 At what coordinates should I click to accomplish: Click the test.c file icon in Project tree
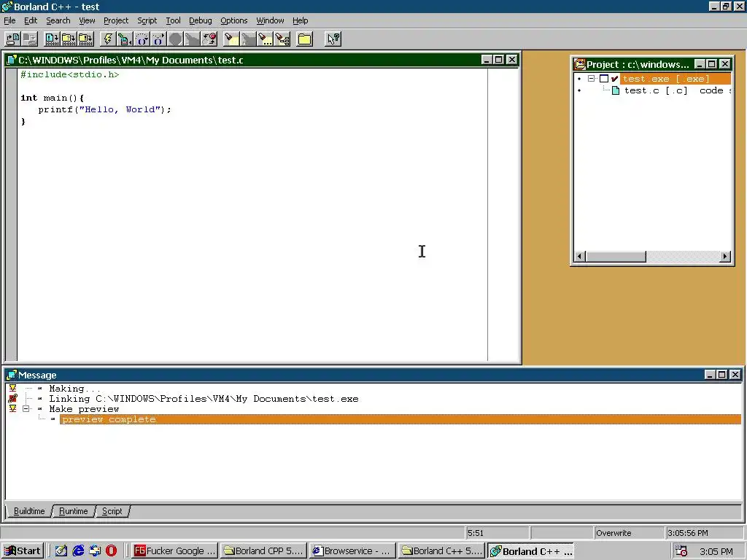click(x=616, y=90)
